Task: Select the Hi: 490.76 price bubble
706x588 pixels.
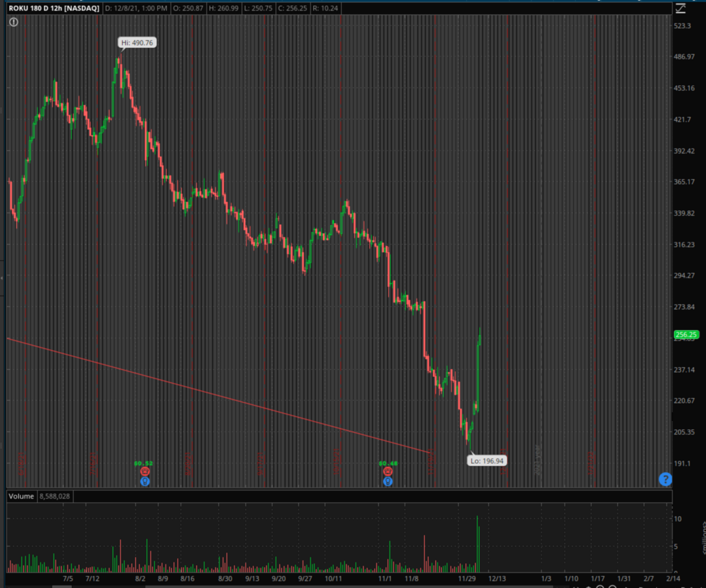Action: pyautogui.click(x=137, y=42)
